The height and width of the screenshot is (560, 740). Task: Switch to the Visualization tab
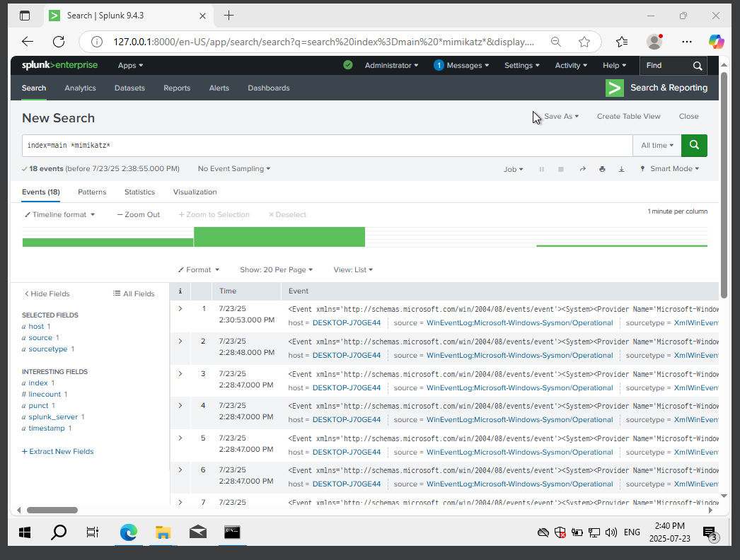pos(195,192)
